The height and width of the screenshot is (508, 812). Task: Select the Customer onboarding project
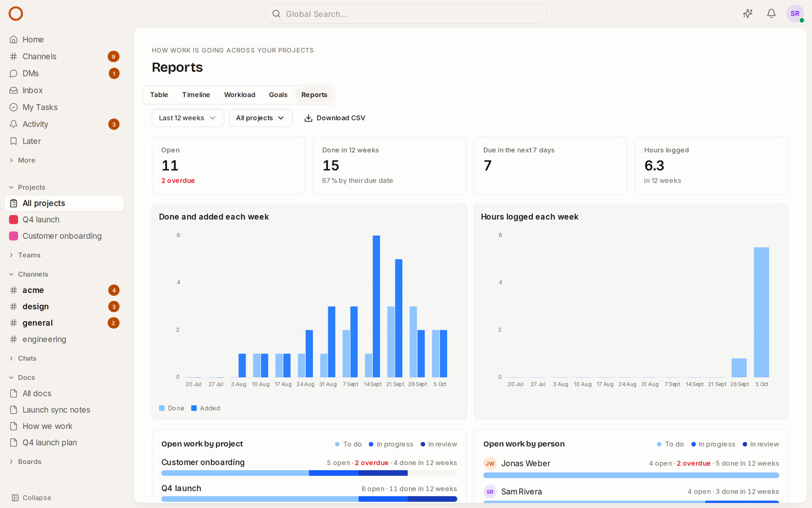pos(64,236)
